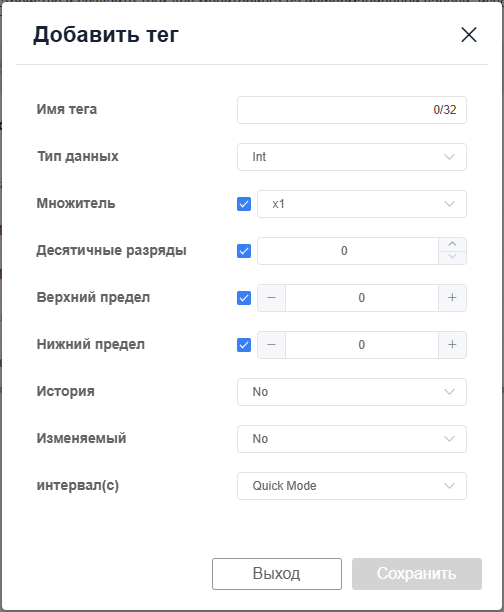This screenshot has width=504, height=612.
Task: Toggle the Нижний предел checkbox
Action: click(244, 345)
